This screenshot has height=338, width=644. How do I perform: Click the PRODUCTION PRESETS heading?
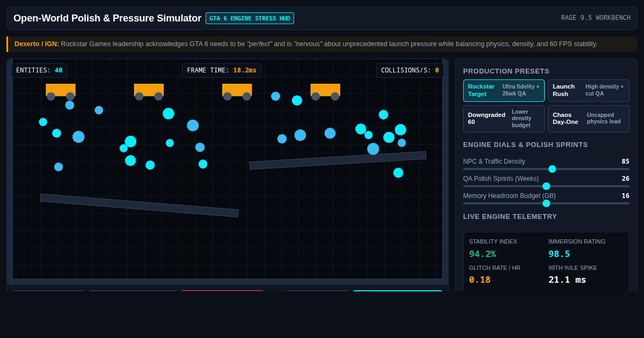506,71
